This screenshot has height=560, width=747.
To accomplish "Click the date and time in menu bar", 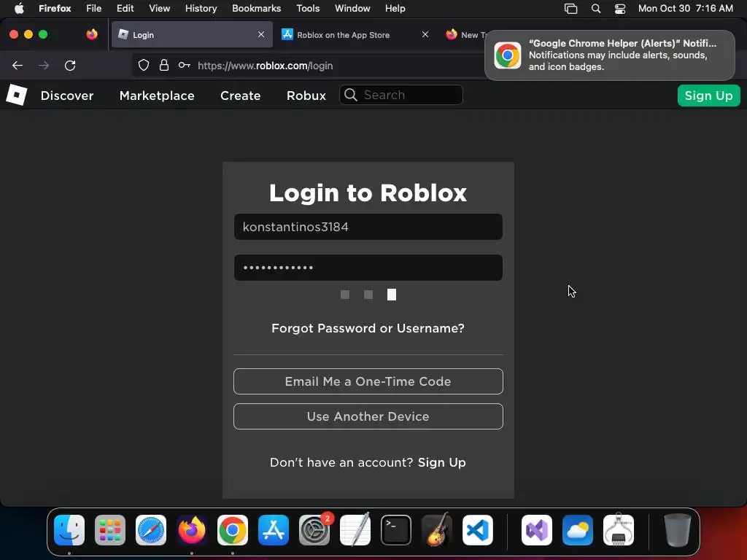I will click(685, 9).
